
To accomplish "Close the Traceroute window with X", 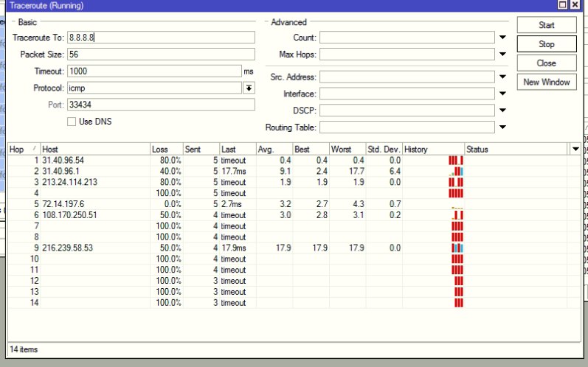I will (575, 5).
